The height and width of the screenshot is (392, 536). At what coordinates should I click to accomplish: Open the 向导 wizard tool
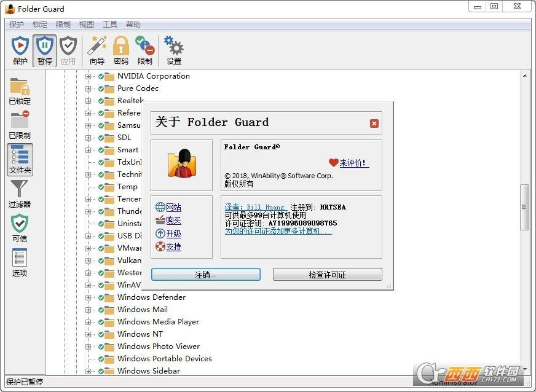tap(96, 49)
